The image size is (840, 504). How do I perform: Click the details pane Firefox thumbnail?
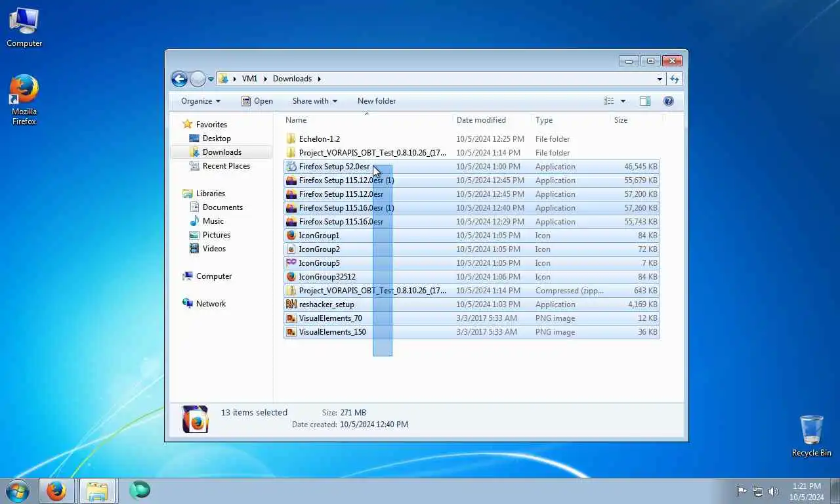[196, 419]
